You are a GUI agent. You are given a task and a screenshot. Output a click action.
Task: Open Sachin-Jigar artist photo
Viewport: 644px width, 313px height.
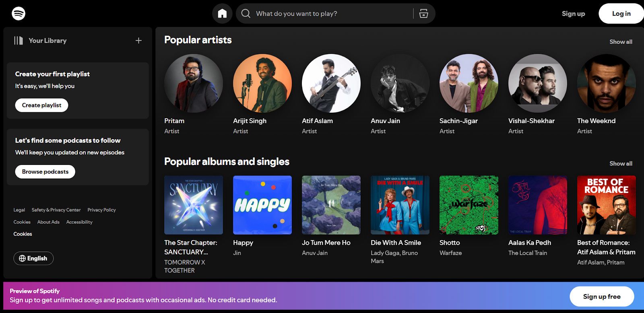pyautogui.click(x=469, y=83)
